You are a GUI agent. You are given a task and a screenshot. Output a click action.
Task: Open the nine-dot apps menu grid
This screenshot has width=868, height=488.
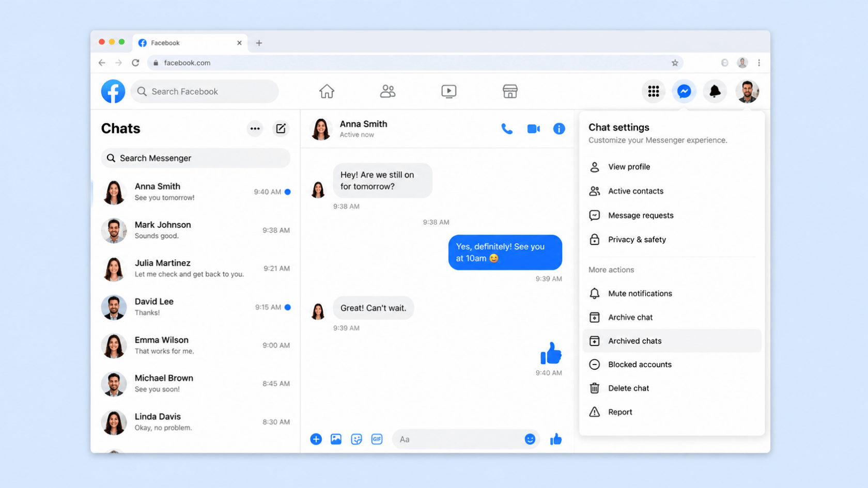pyautogui.click(x=654, y=91)
